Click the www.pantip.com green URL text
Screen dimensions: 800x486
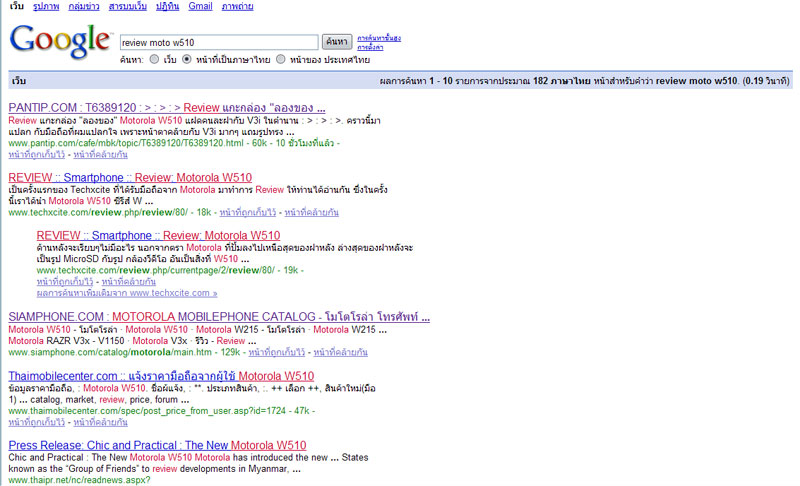126,143
